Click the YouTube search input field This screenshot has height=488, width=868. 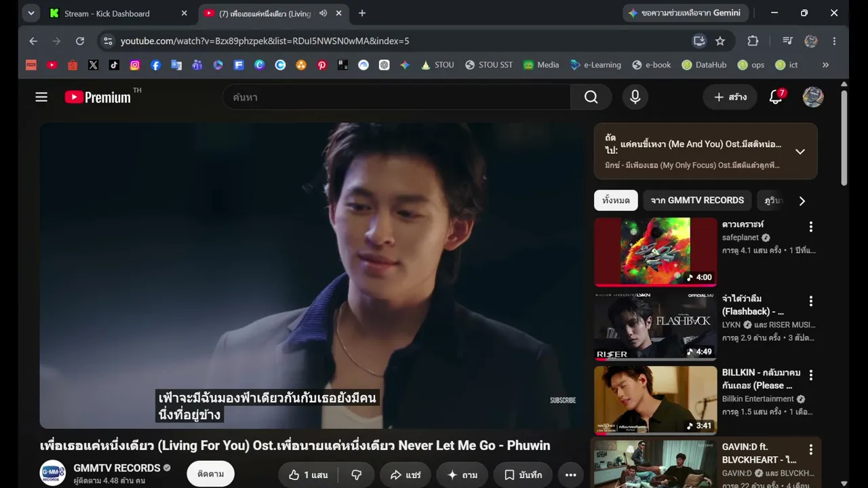(397, 97)
